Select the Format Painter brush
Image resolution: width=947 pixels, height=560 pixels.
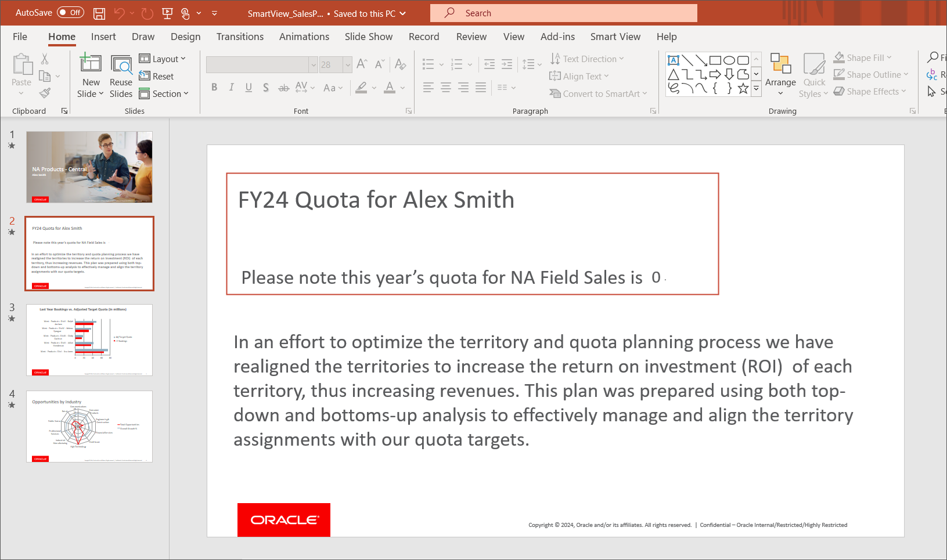tap(45, 93)
